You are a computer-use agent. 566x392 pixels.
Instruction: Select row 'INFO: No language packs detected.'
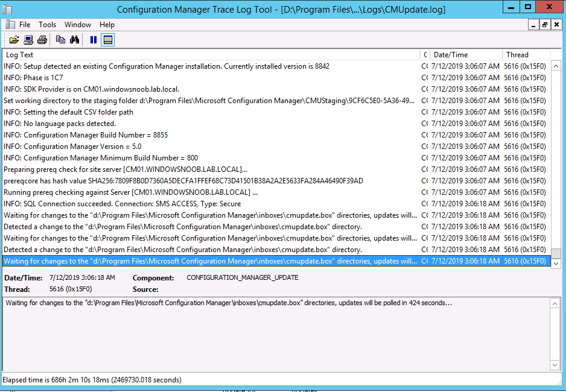click(276, 124)
